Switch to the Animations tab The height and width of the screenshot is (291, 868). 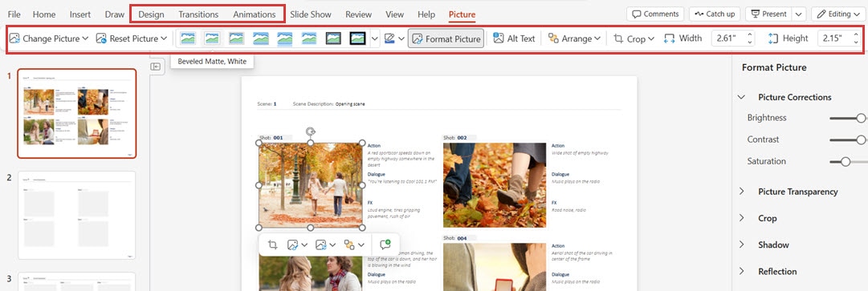pos(254,14)
